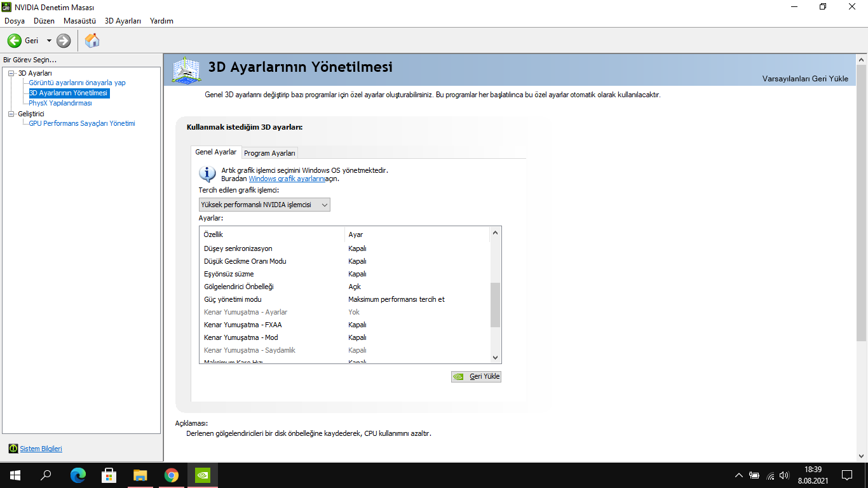Click the Ayar column header
Viewport: 868px width, 488px height.
coord(417,234)
